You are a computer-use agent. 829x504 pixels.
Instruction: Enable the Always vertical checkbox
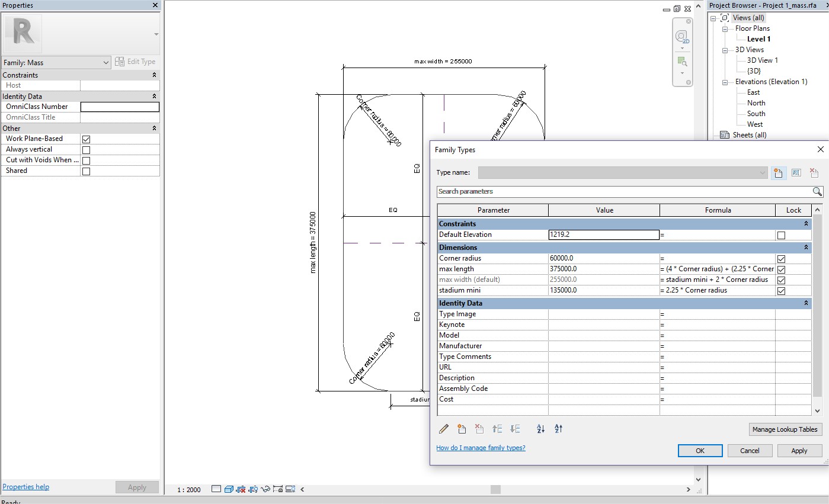pyautogui.click(x=86, y=149)
